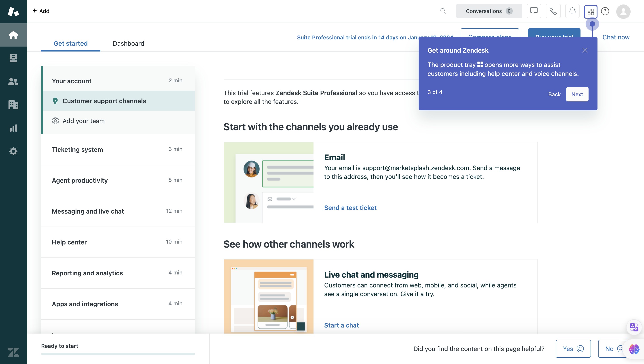Click the Ready to start progress bar
Screen dimensions: 644x364
click(x=118, y=354)
